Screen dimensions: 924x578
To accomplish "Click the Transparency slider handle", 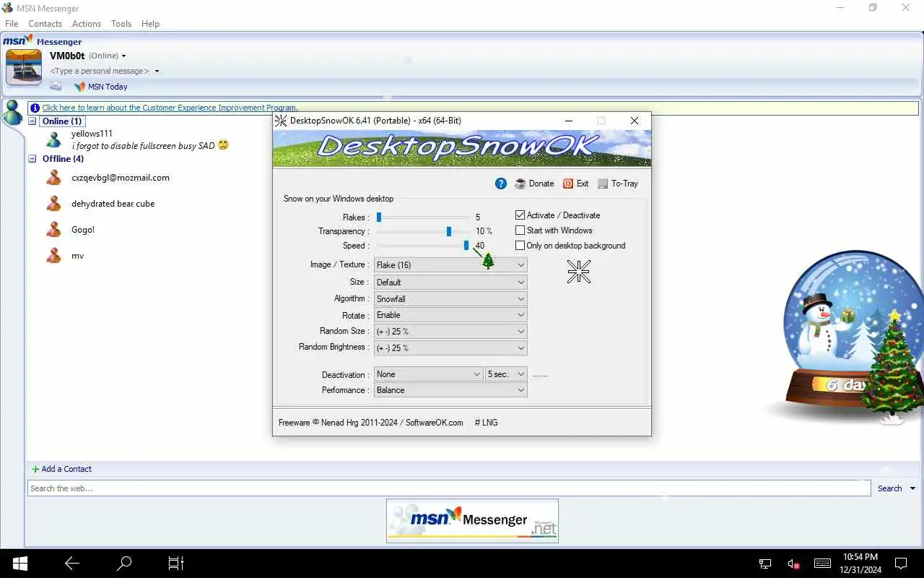I will (449, 231).
